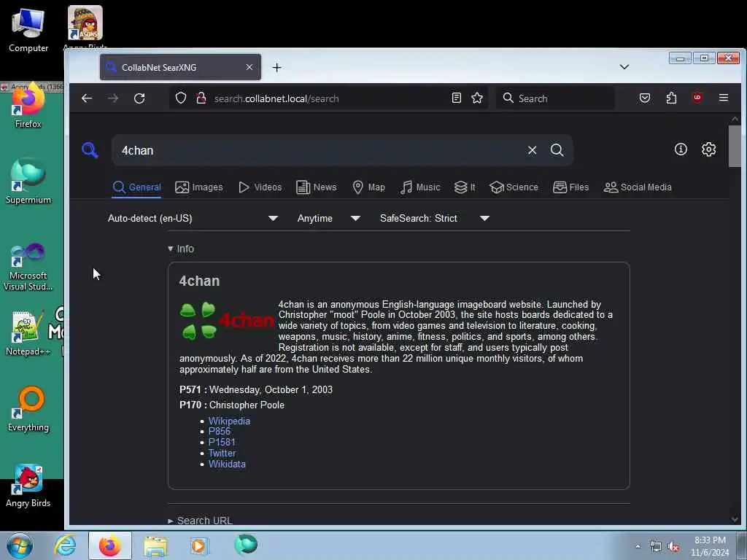Switch to Social Media category

(638, 187)
